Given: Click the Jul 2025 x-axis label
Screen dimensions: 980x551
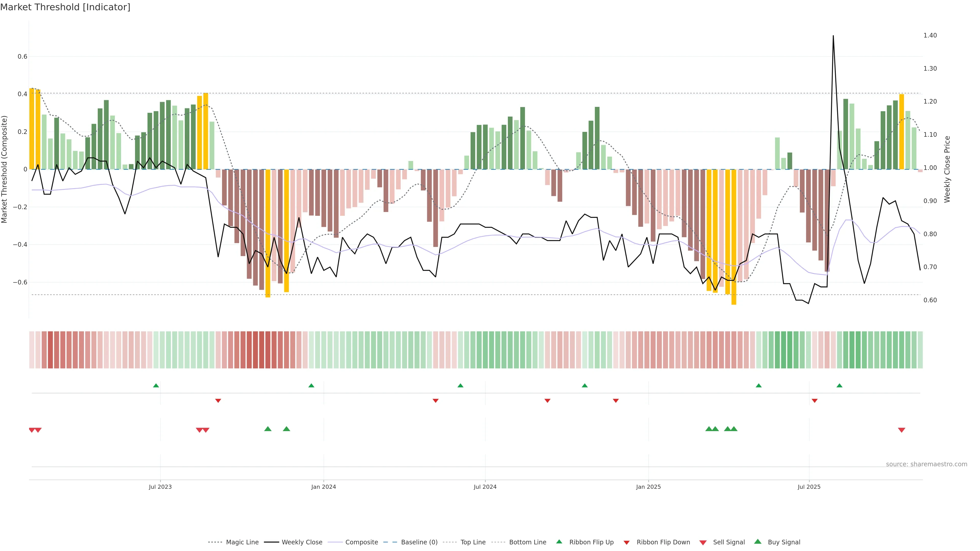Looking at the screenshot, I should click(809, 487).
